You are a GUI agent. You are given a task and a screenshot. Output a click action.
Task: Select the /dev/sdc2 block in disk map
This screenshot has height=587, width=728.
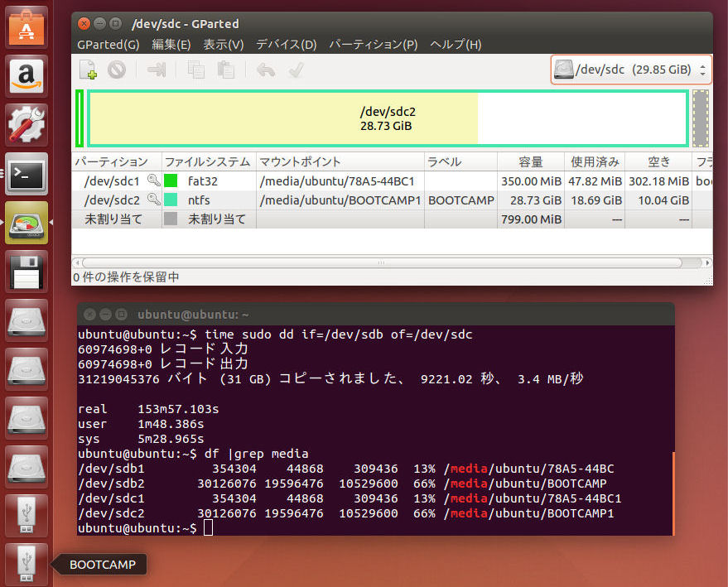coord(388,118)
